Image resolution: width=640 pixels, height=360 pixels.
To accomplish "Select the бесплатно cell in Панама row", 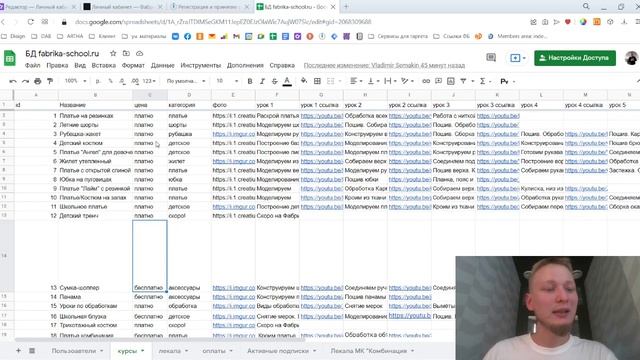I will (149, 297).
